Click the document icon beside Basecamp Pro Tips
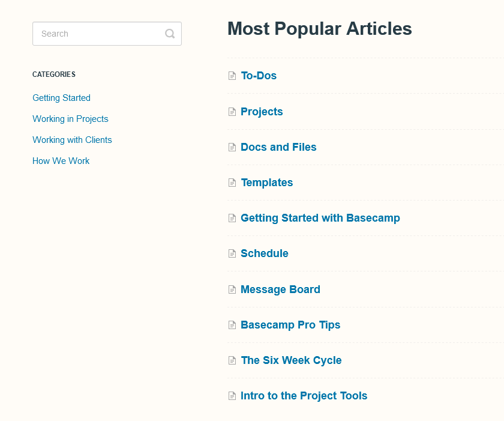This screenshot has height=421, width=504. 232,324
